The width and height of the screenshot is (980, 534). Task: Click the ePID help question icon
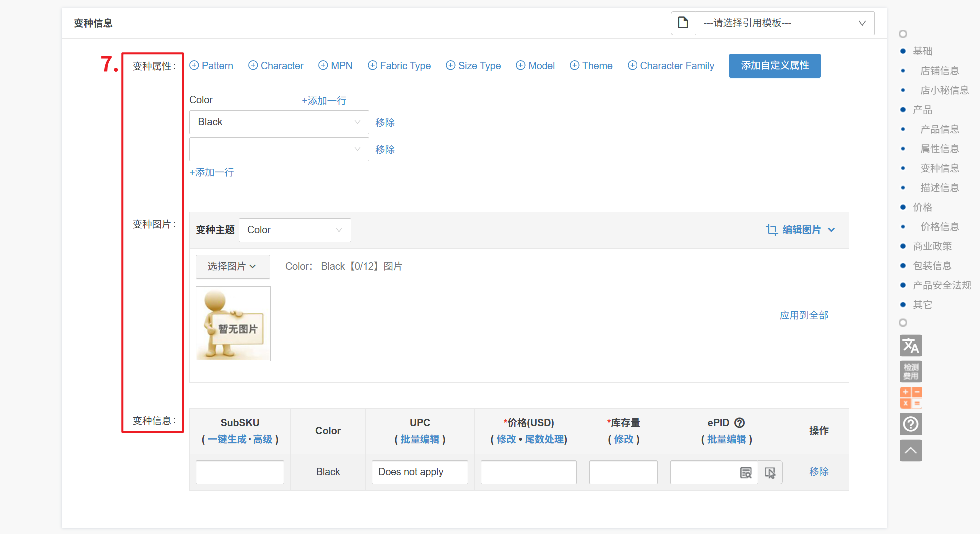point(739,423)
